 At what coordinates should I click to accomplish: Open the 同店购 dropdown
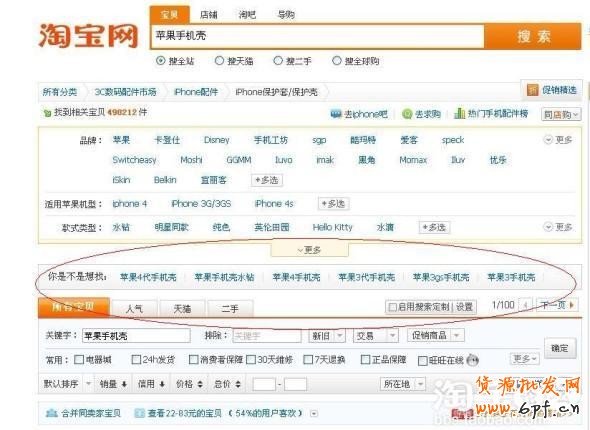pos(561,114)
